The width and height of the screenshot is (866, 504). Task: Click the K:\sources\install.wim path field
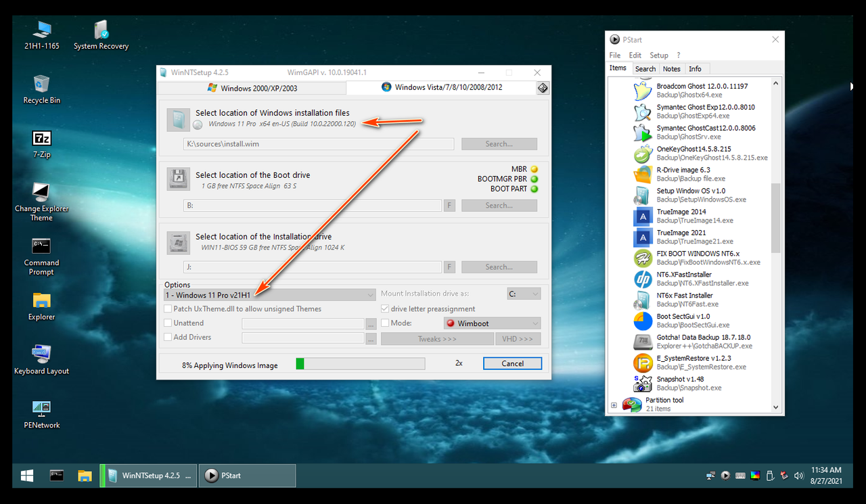click(319, 144)
